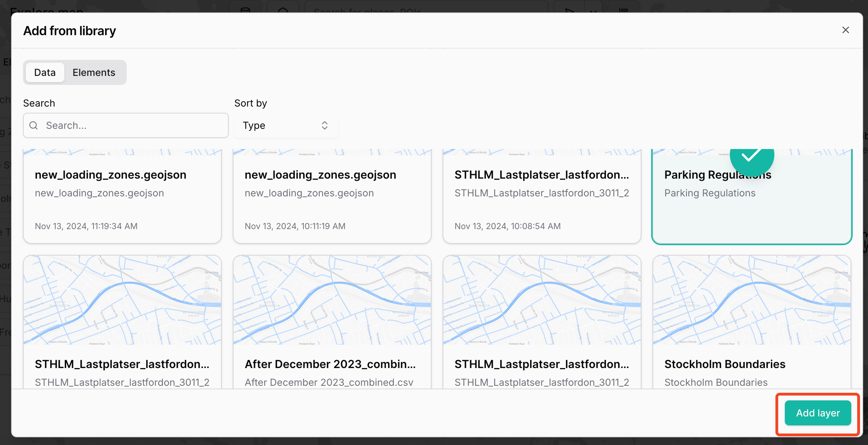Viewport: 868px width, 445px height.
Task: Click the Stockholm Boundaries title
Action: pyautogui.click(x=725, y=364)
